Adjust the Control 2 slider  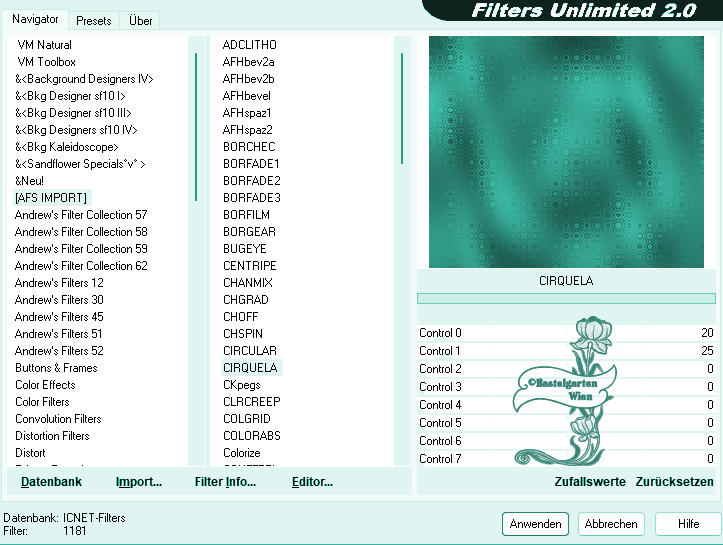click(566, 369)
